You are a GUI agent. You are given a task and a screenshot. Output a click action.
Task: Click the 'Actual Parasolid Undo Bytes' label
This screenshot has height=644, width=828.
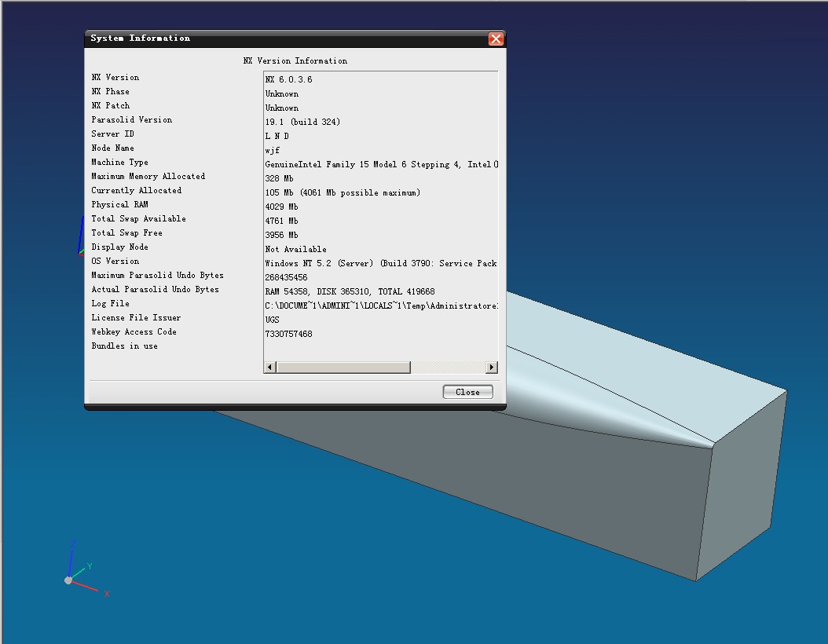155,289
